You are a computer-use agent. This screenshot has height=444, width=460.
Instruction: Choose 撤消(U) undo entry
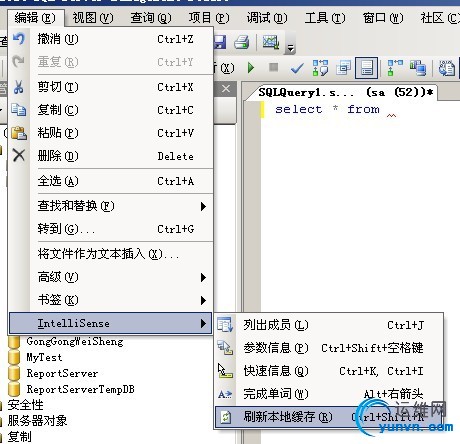110,39
